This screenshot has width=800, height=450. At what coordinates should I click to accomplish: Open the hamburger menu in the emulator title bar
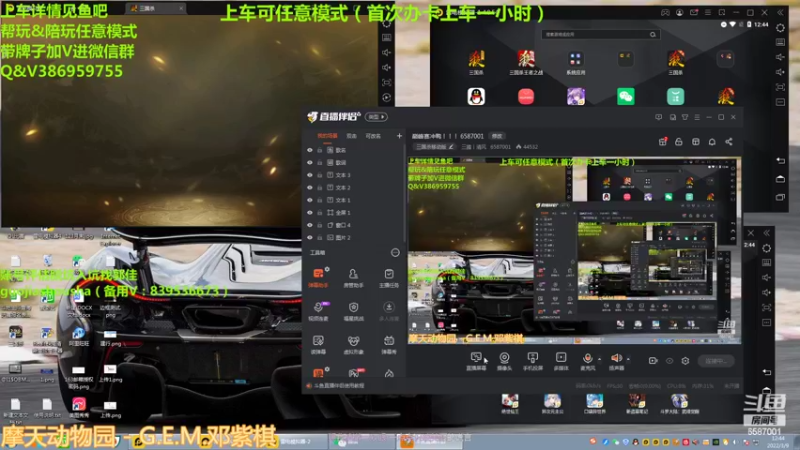(708, 12)
